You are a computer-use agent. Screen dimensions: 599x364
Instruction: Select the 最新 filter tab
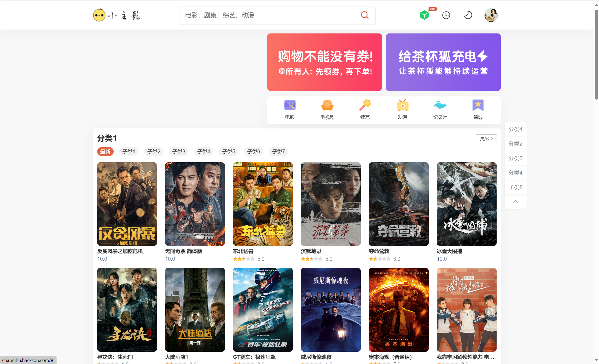105,152
